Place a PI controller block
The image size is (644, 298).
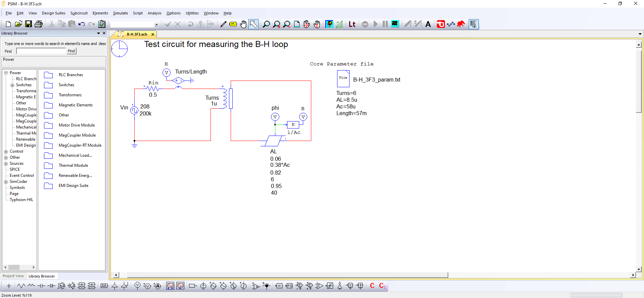pyautogui.click(x=289, y=286)
